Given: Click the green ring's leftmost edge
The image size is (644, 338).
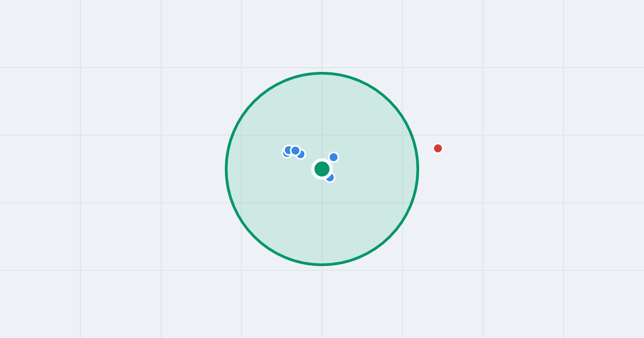Looking at the screenshot, I should pos(226,169).
